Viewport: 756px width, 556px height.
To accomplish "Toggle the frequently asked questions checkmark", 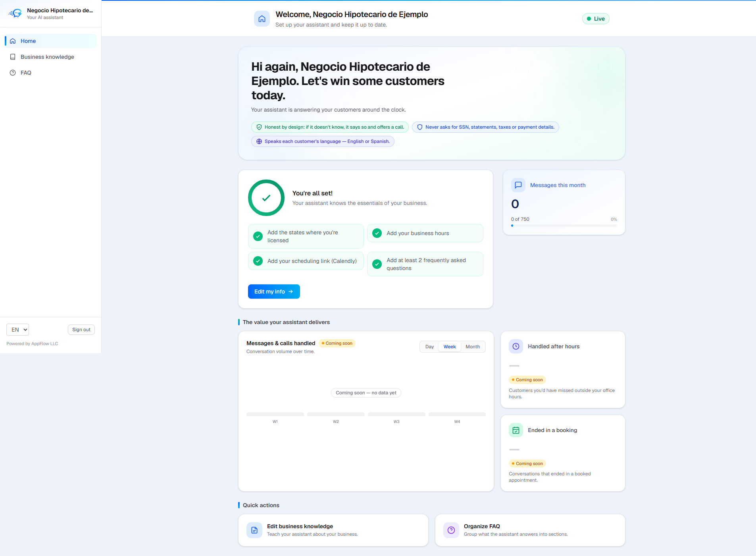I will pos(377,264).
